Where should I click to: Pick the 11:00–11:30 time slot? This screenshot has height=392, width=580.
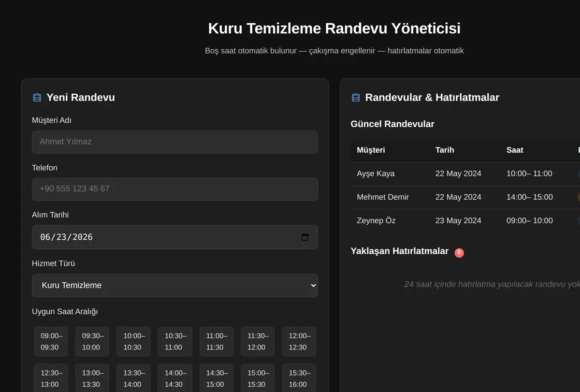pos(217,342)
